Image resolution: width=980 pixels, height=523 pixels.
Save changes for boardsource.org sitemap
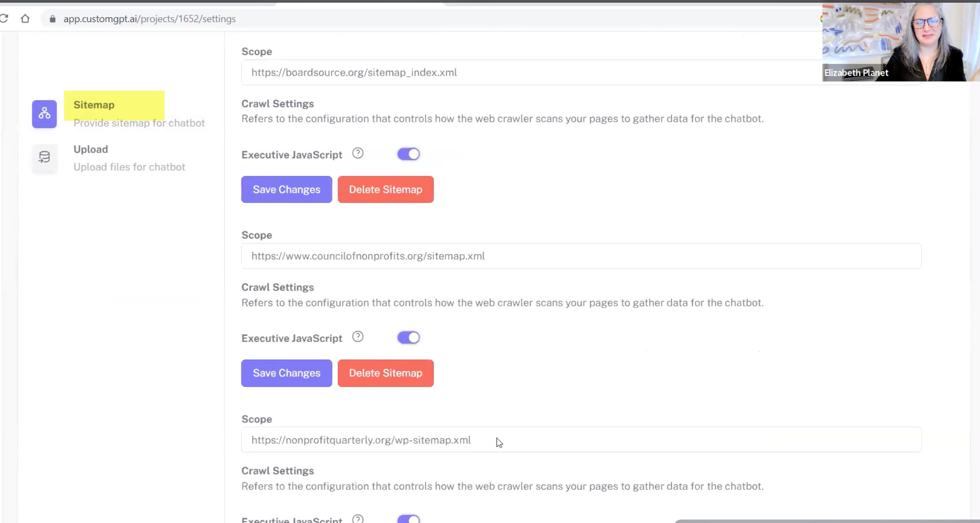[286, 189]
